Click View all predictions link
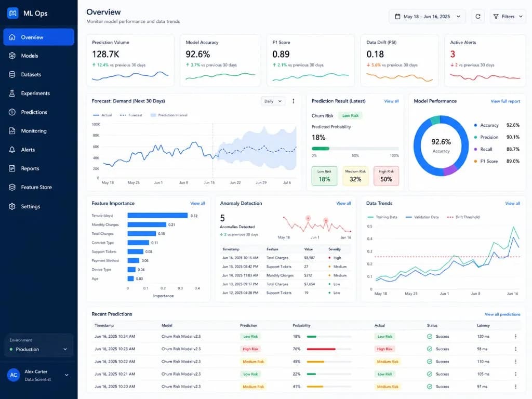The width and height of the screenshot is (532, 399). tap(502, 314)
